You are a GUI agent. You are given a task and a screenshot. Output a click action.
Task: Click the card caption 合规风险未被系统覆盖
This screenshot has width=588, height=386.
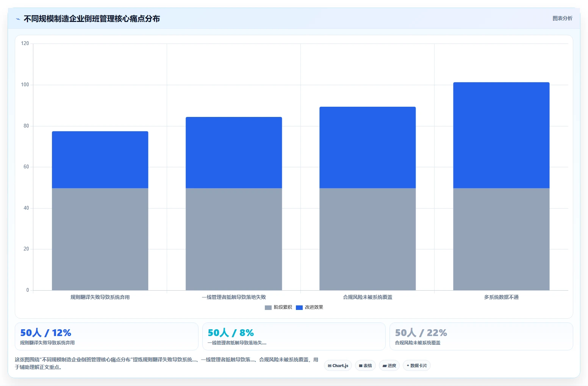tap(418, 343)
